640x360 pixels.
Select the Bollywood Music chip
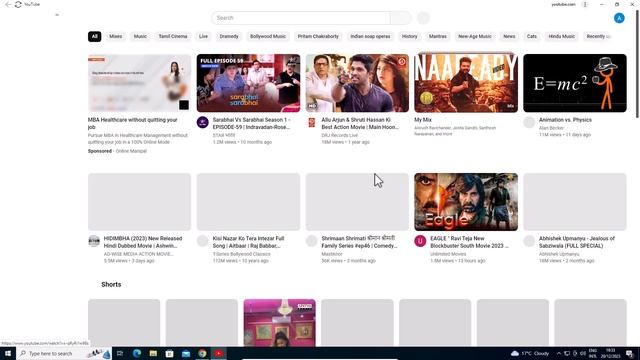(268, 36)
